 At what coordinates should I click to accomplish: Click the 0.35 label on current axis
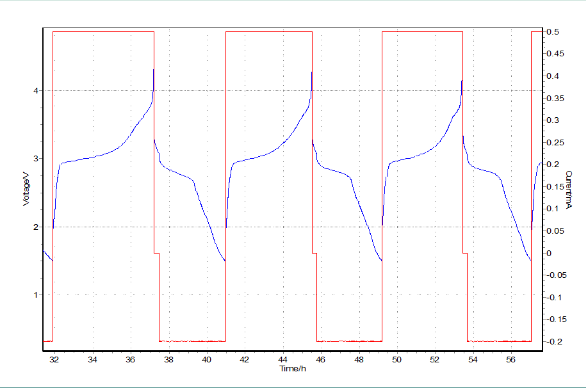pos(553,99)
